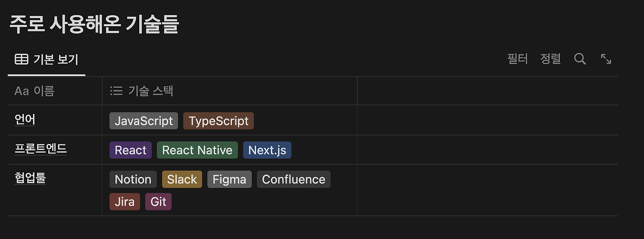Select the JavaScript tag
The image size is (644, 239).
[144, 121]
